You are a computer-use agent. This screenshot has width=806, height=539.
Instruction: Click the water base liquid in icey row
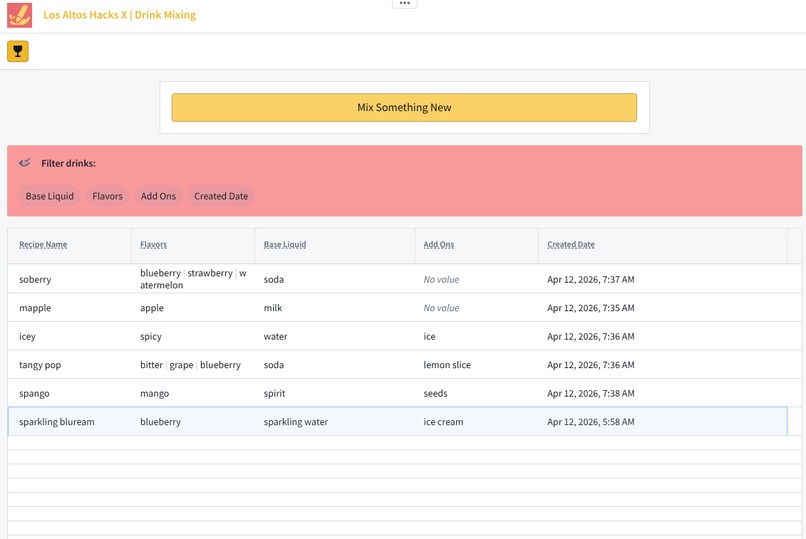pos(276,337)
